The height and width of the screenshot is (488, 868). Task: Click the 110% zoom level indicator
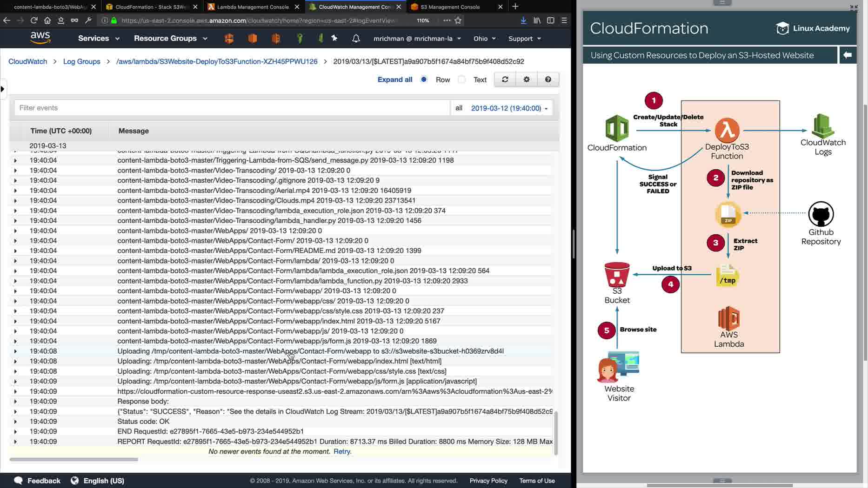423,20
